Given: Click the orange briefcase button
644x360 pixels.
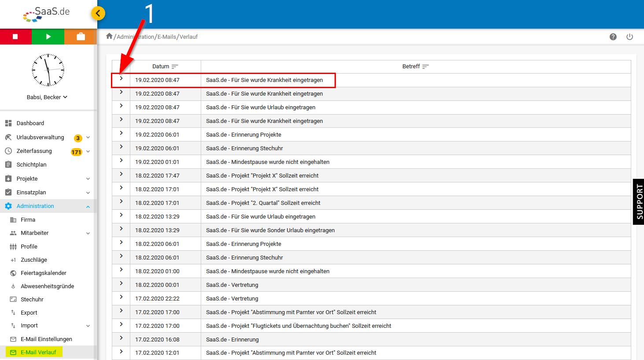Looking at the screenshot, I should [x=81, y=37].
